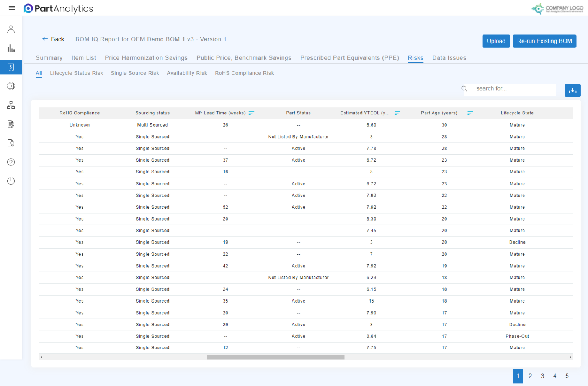Click the RoHS Compliance column header
Viewport: 588px width, 386px height.
(80, 113)
